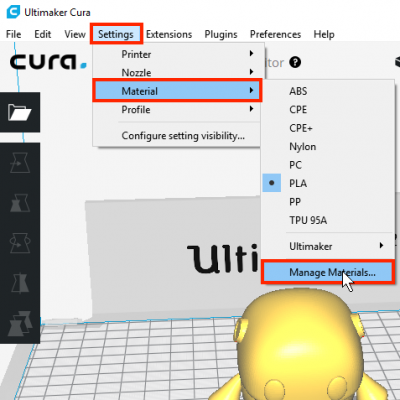Choose CPE+ material
Viewport: 400px width, 400px height.
[328, 128]
